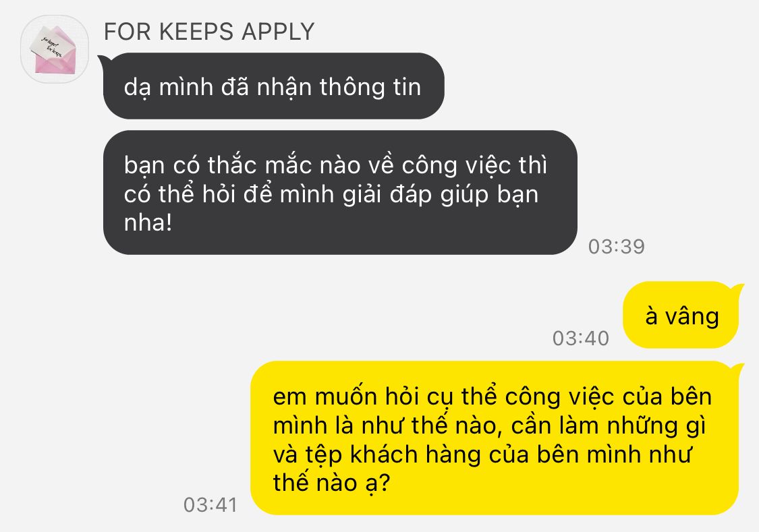Image resolution: width=759 pixels, height=532 pixels.
Task: Click "giải đáp giúp bạn" in gray message
Action: point(441,194)
